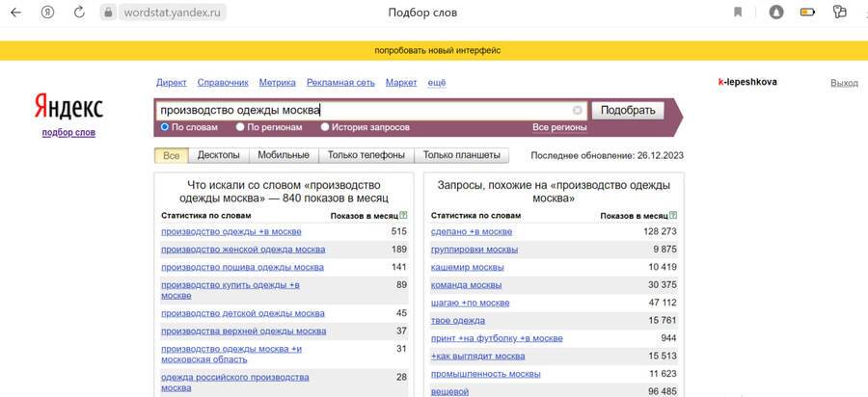Screen dimensions: 868x397
Task: Open 'одежда российского производства москва' query
Action: coord(235,383)
